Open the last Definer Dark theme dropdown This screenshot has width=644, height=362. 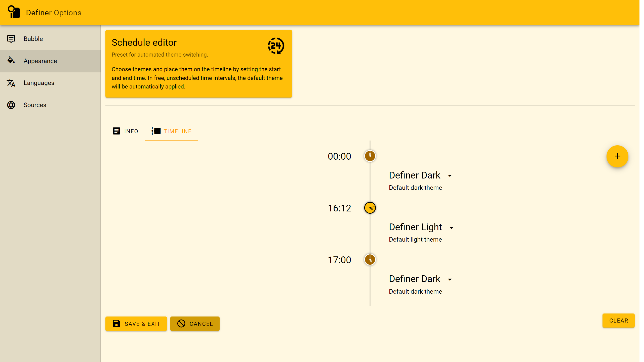point(450,280)
